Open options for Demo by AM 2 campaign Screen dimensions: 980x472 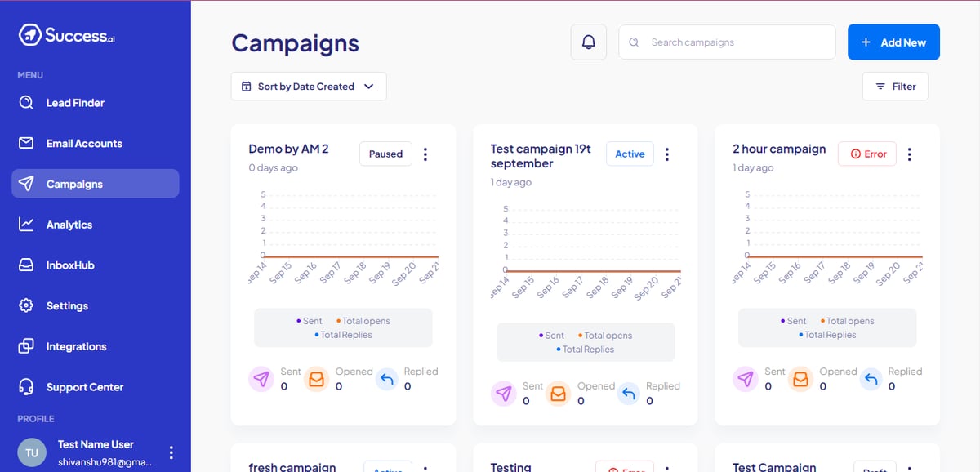[x=425, y=154]
